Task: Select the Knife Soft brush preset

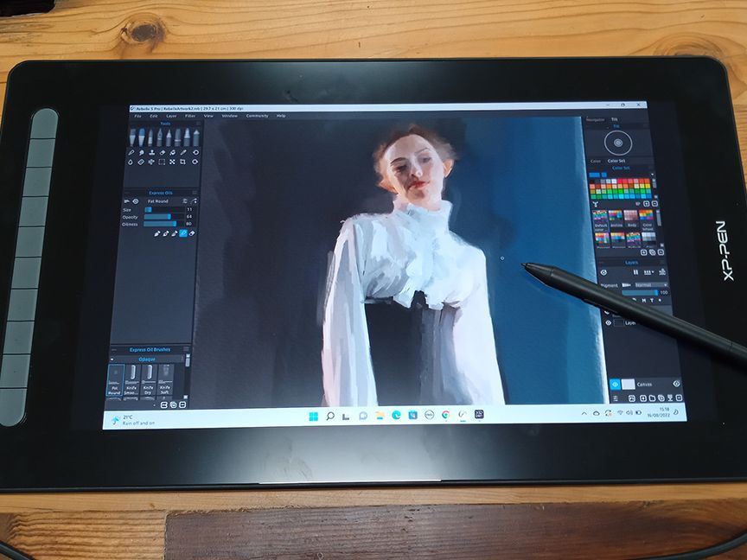Action: coord(165,380)
